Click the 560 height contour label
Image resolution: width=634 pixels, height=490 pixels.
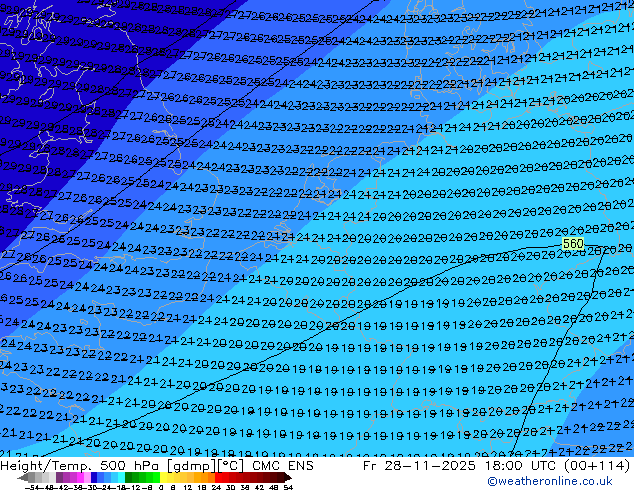[x=573, y=243]
